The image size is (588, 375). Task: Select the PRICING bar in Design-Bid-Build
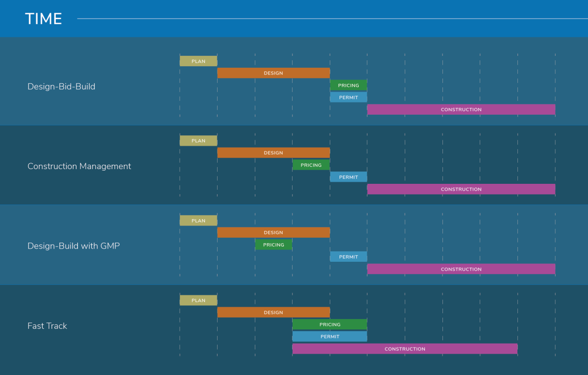(348, 85)
